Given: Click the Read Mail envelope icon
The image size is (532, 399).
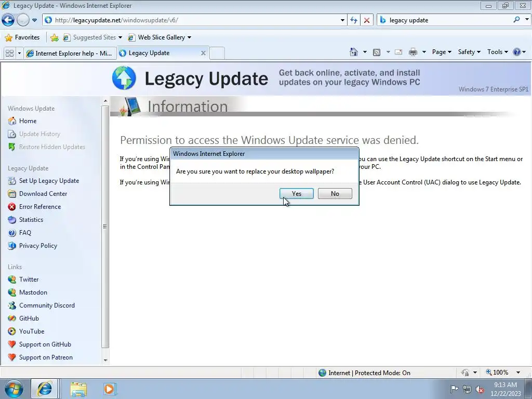Looking at the screenshot, I should (398, 52).
